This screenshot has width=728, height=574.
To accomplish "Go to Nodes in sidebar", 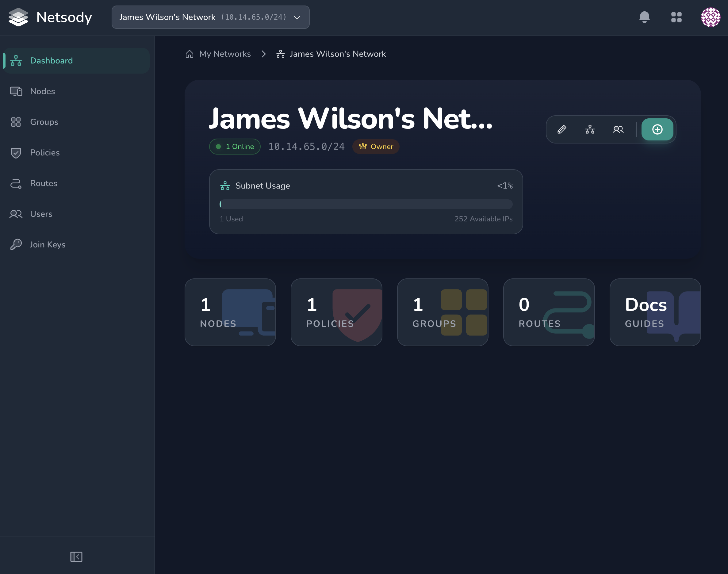I will (x=76, y=91).
